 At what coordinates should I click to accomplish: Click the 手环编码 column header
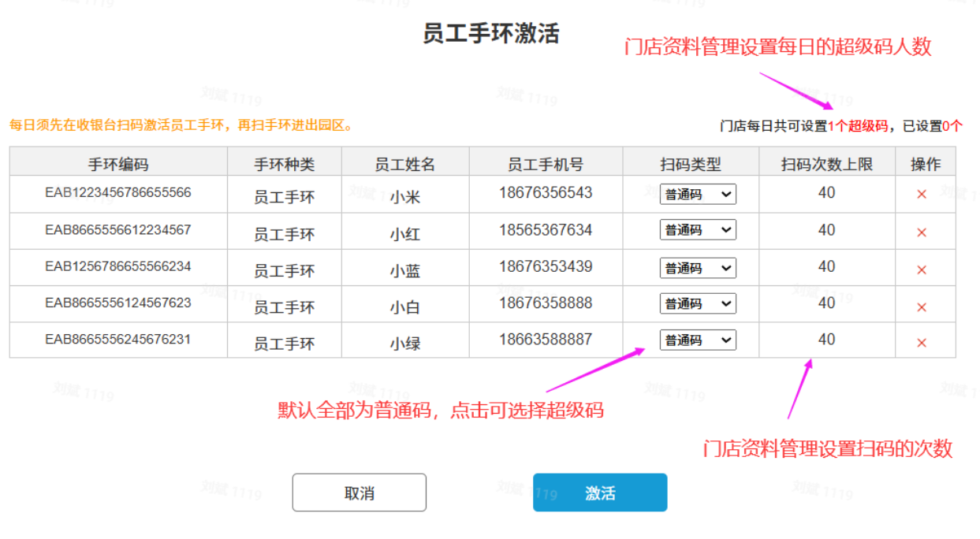pos(118,164)
